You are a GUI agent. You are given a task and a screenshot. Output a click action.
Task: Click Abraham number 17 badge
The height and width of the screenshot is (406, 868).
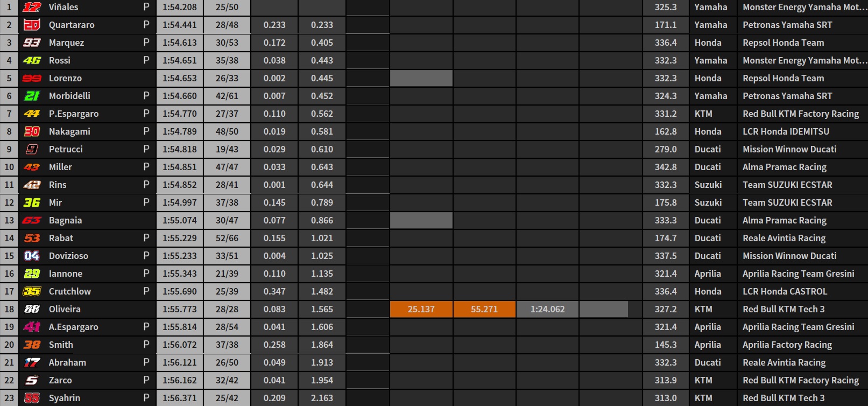[32, 362]
